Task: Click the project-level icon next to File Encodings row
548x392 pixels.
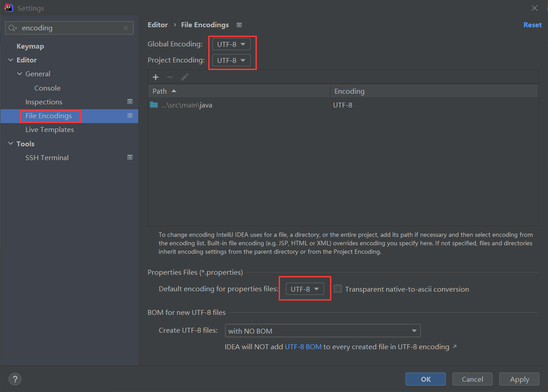Action: (130, 116)
